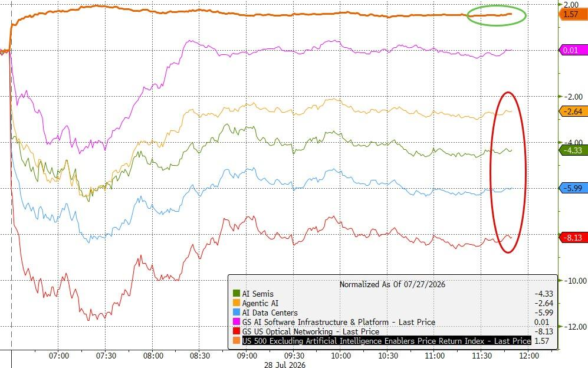The height and width of the screenshot is (368, 588).
Task: Click the 10:00 time axis label
Action: click(341, 355)
